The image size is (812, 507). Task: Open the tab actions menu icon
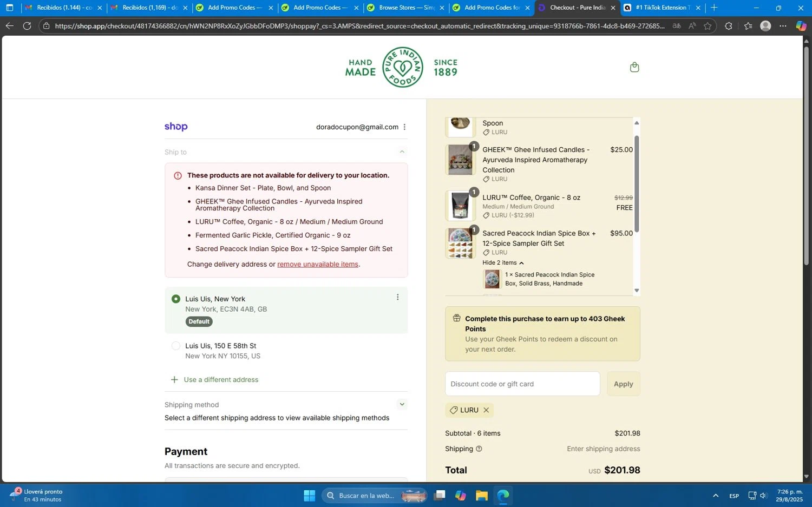click(9, 8)
